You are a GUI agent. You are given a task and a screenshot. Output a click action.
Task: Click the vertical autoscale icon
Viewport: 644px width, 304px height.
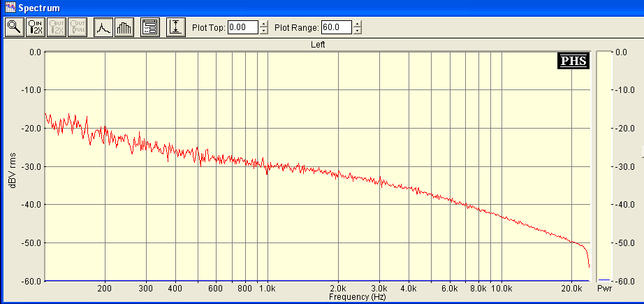click(x=176, y=27)
